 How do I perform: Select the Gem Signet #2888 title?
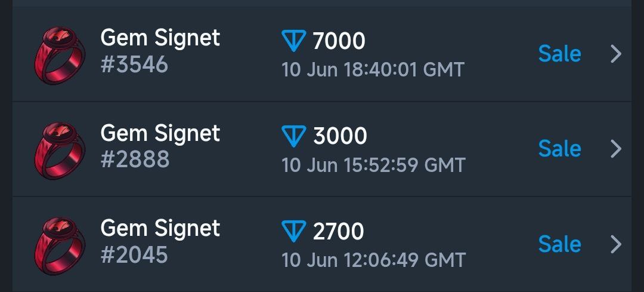tap(160, 133)
